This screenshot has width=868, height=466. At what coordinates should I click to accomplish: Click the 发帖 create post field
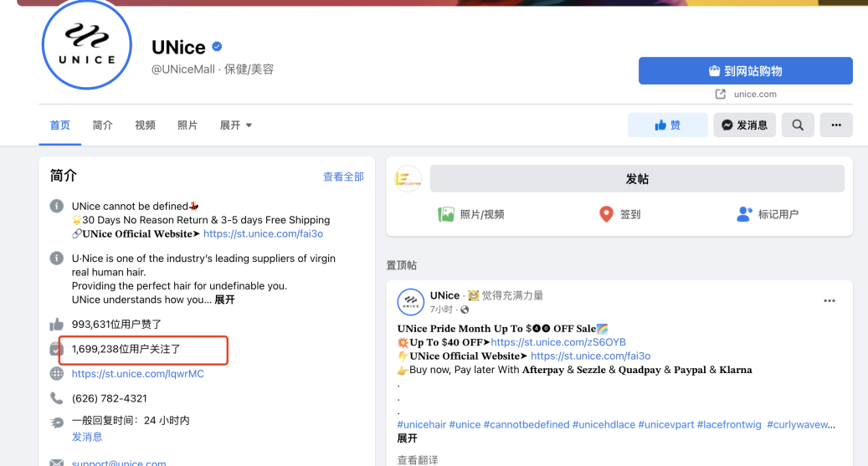[x=636, y=179]
